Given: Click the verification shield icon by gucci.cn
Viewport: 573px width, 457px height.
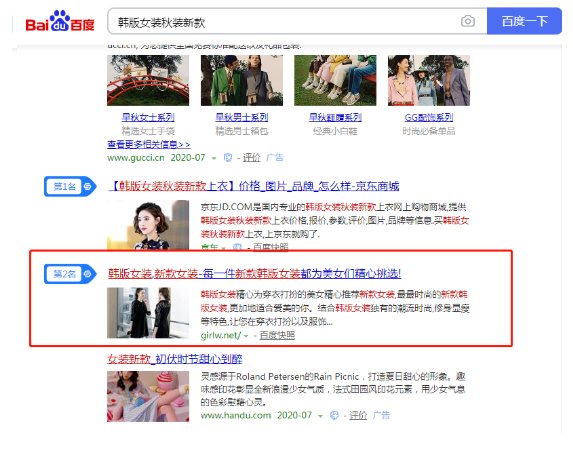Looking at the screenshot, I should (228, 158).
